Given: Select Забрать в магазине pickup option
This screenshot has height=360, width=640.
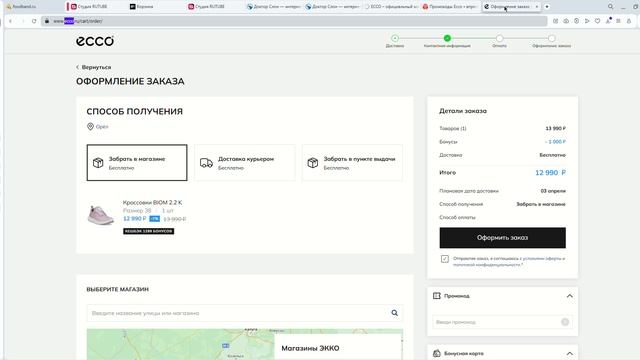Looking at the screenshot, I should (137, 162).
